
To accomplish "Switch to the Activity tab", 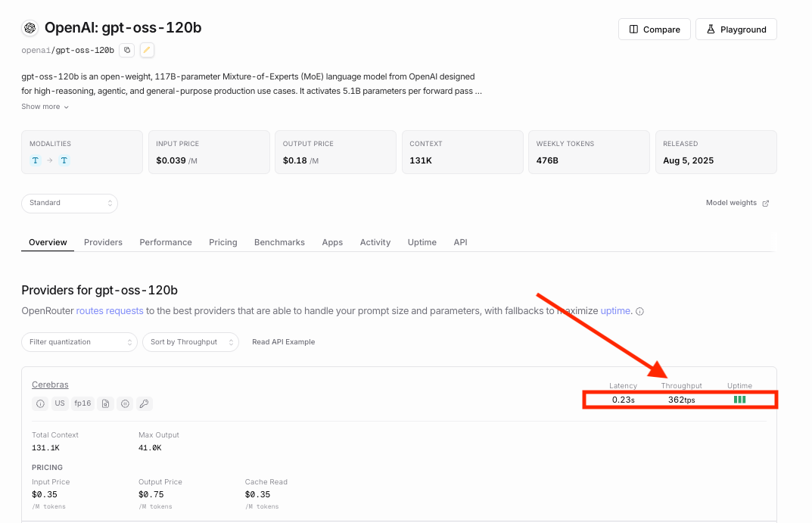I will coord(375,242).
